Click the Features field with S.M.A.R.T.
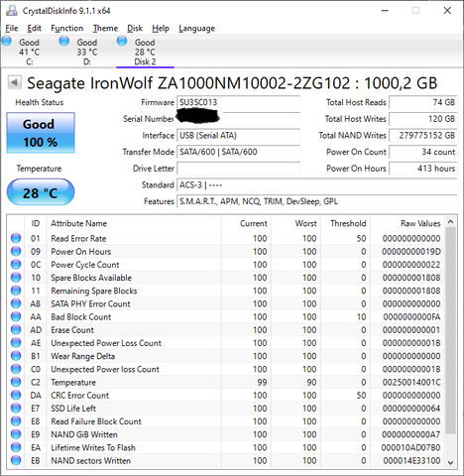464x476 pixels. point(317,201)
